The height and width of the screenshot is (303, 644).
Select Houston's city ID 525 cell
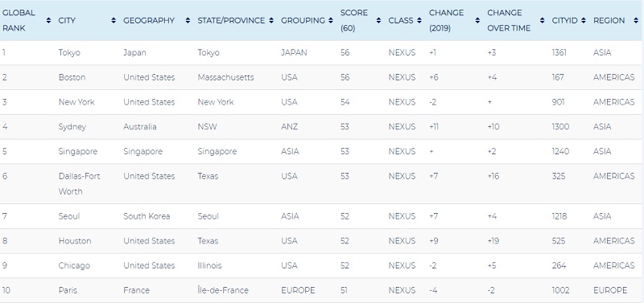(559, 241)
